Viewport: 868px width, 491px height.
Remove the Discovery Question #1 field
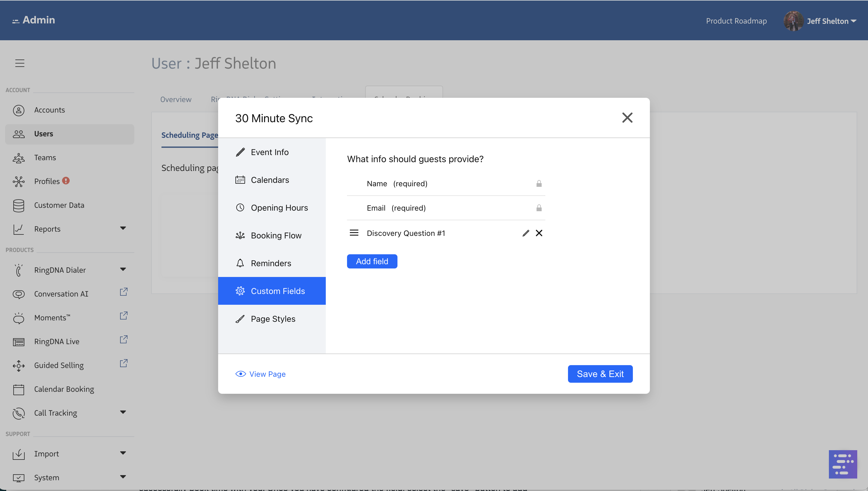[539, 233]
